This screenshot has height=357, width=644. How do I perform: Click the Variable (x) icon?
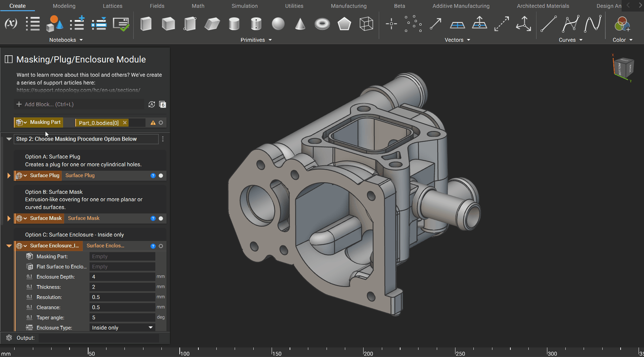11,23
